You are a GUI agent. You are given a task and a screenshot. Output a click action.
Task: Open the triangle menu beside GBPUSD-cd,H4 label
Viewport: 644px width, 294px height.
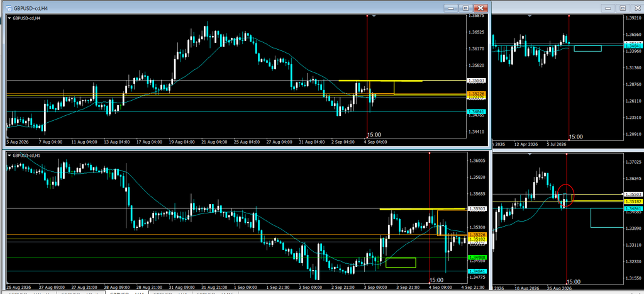coord(9,18)
